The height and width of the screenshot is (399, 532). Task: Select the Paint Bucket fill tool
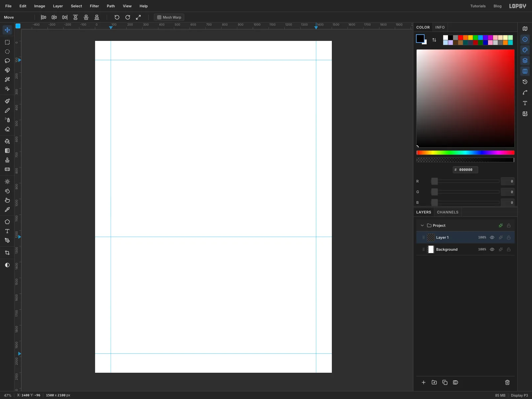(x=7, y=141)
